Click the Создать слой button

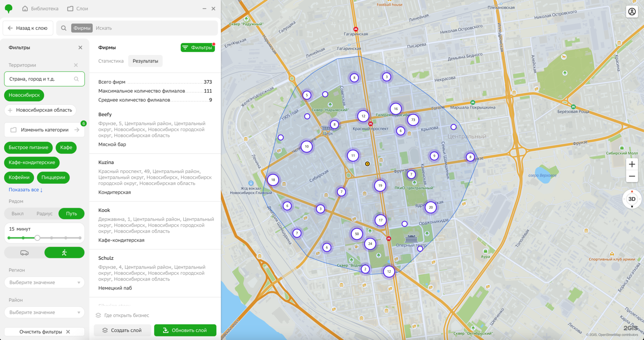[x=122, y=330]
